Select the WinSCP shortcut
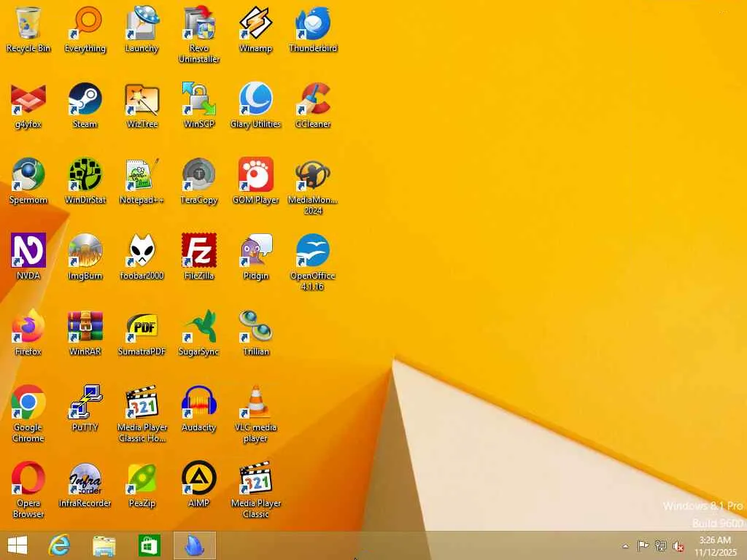The height and width of the screenshot is (560, 747). coord(199,106)
